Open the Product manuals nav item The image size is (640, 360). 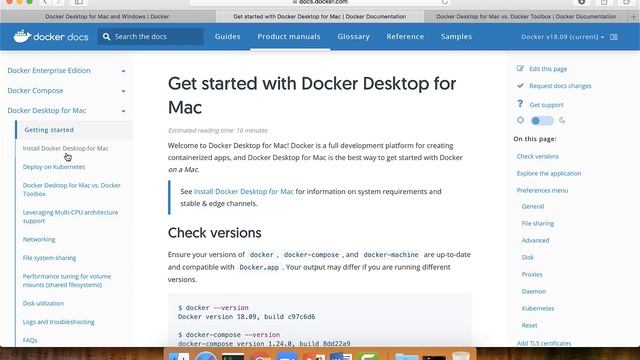click(289, 36)
